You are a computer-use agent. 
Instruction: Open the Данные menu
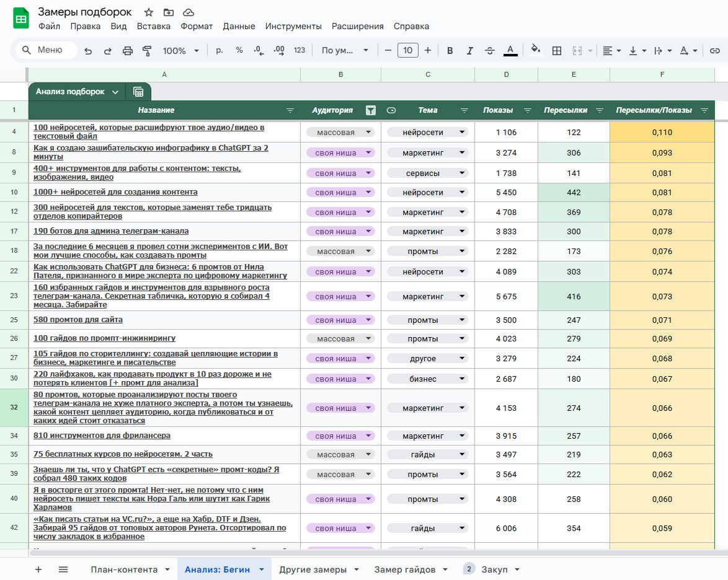[239, 26]
